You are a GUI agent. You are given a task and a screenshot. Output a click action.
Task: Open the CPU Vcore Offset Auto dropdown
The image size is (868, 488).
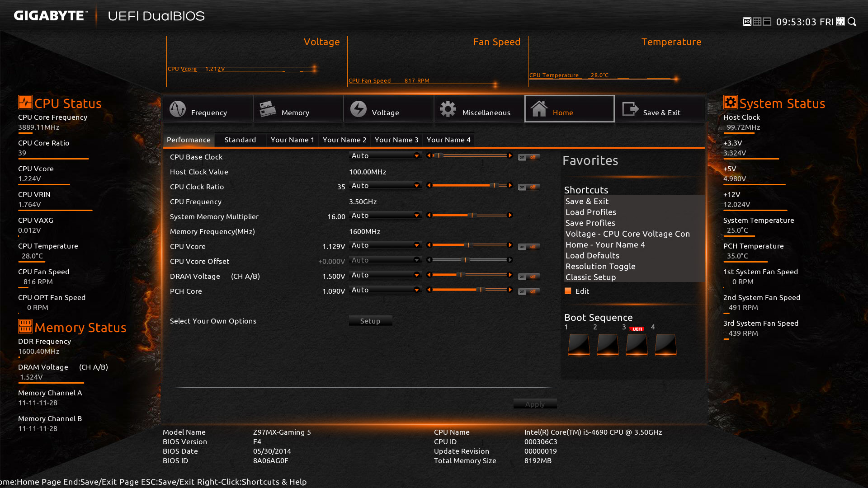[x=385, y=260]
